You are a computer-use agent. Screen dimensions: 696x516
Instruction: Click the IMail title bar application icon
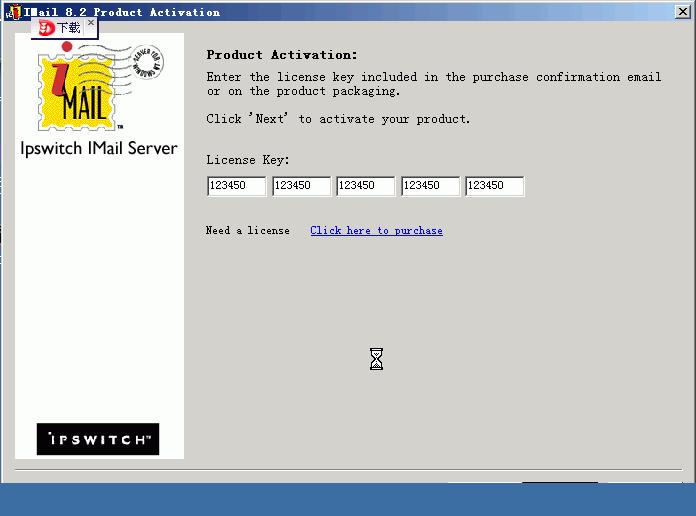[13, 12]
